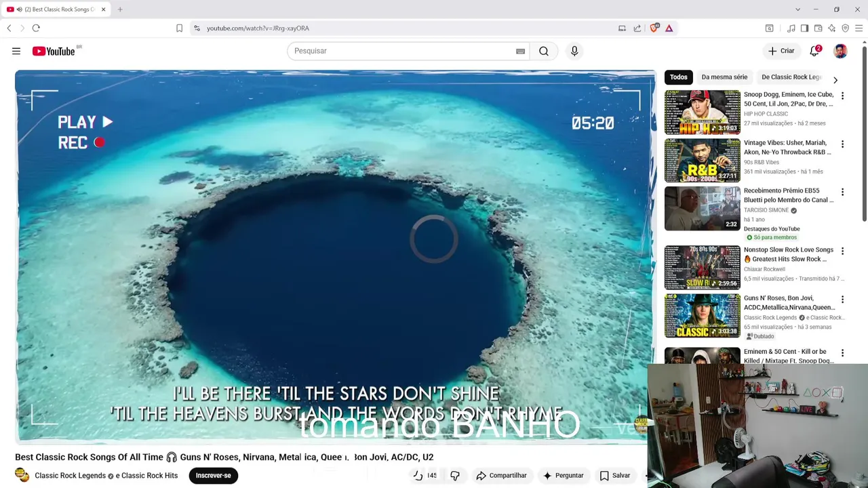This screenshot has height=488, width=868.
Task: Open options menu for the Snoop Dogg, Eminem video
Action: (x=842, y=96)
